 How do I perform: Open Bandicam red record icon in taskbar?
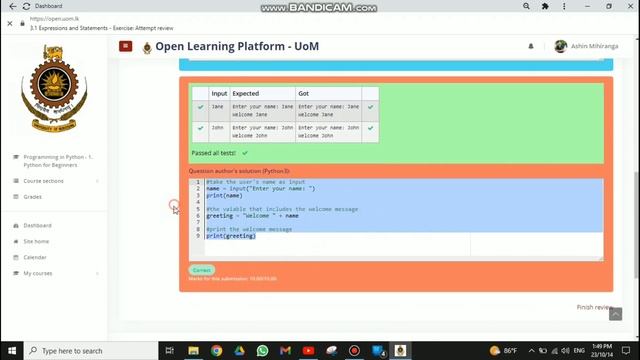(x=354, y=351)
